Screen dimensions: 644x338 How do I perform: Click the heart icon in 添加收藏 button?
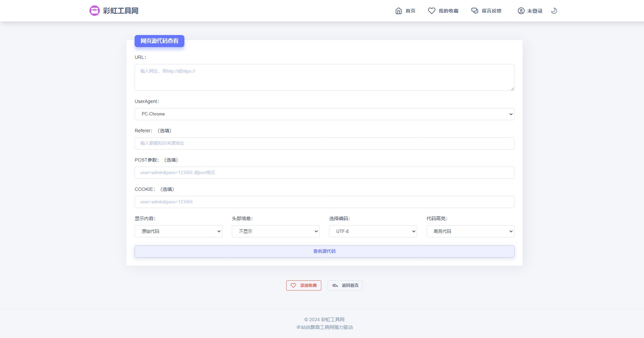click(293, 285)
